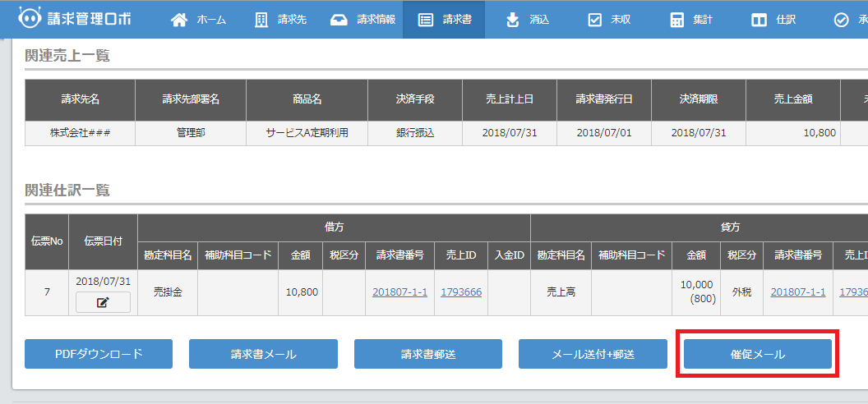868x404 pixels.
Task: Click the 請求情報 inbox tray icon
Action: coord(339,20)
